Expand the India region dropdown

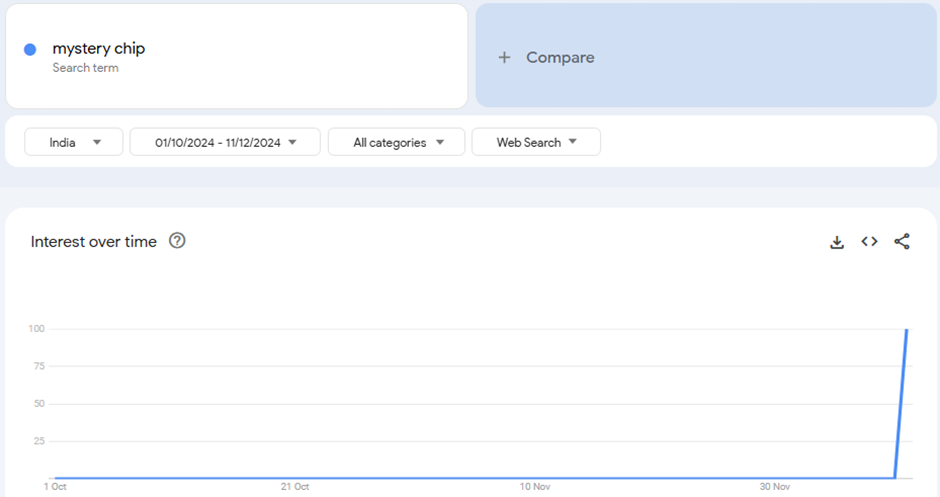(74, 142)
